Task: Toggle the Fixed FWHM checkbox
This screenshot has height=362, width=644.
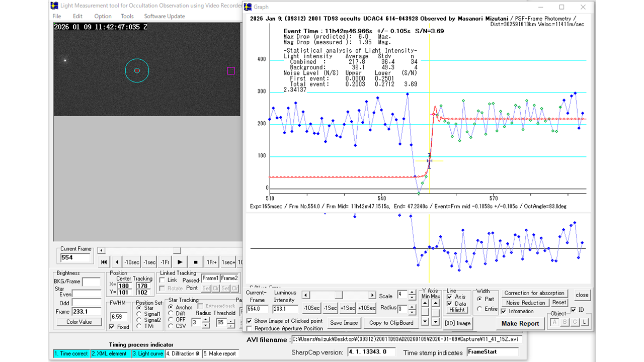Action: [112, 327]
